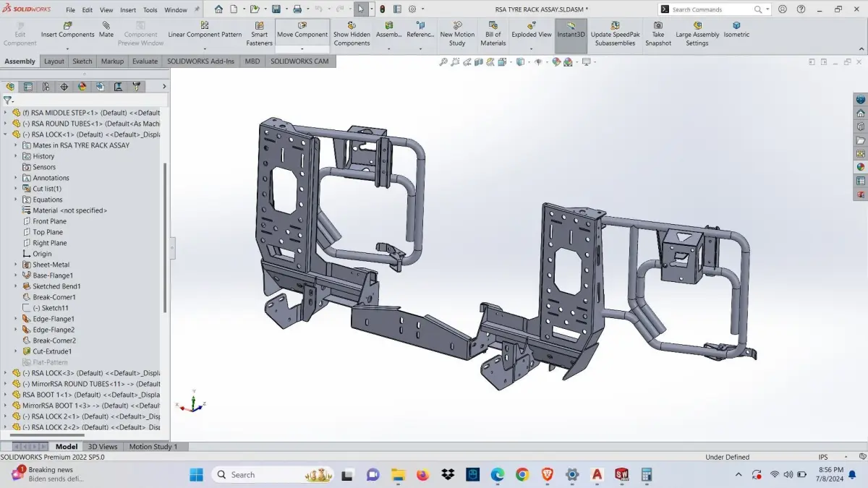Pin the SOLIDWORKS menu bar
The width and height of the screenshot is (868, 488).
coord(197,10)
